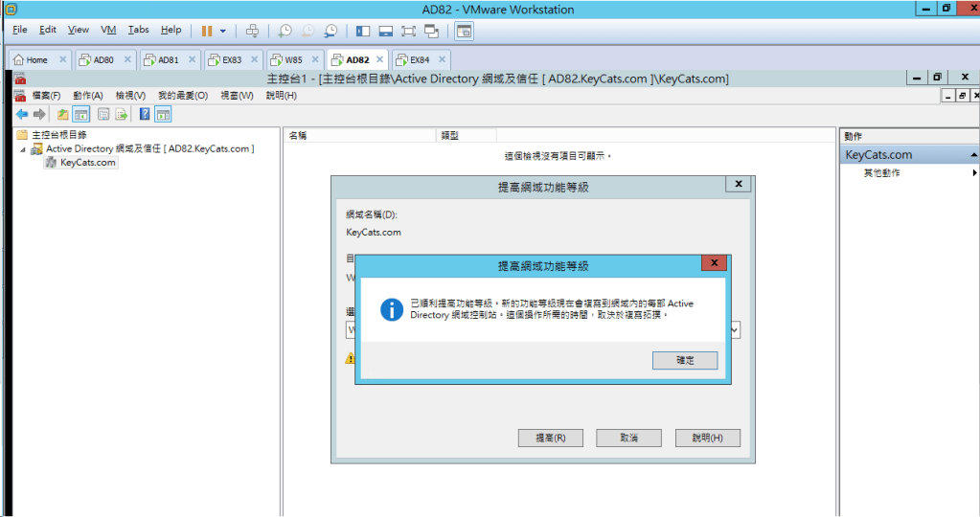
Task: Click the MMC back arrow icon
Action: [x=22, y=114]
